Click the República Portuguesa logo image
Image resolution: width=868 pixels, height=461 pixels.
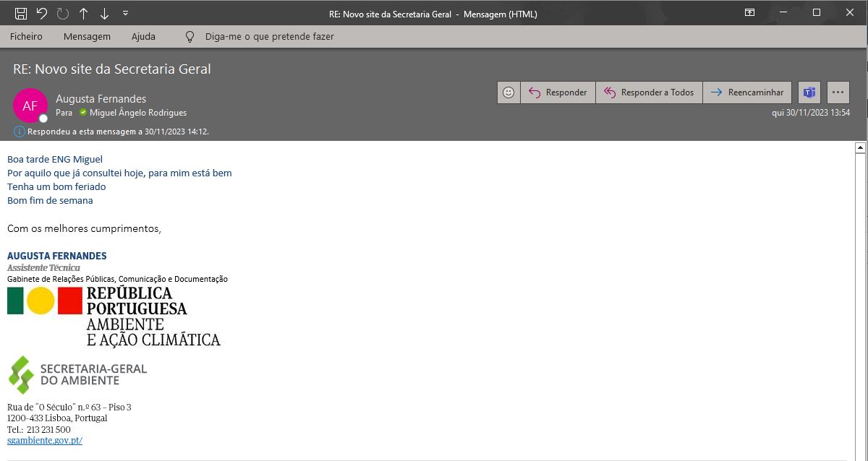[x=114, y=316]
